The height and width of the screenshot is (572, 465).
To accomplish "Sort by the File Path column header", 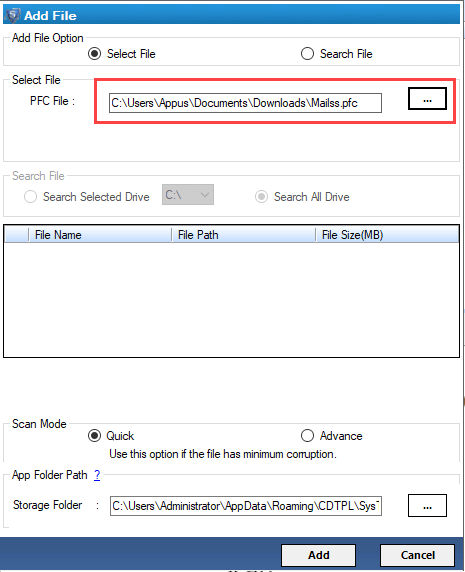I will pyautogui.click(x=243, y=235).
